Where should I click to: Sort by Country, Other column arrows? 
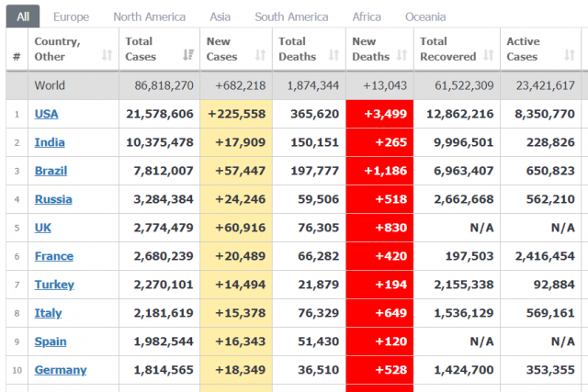107,55
